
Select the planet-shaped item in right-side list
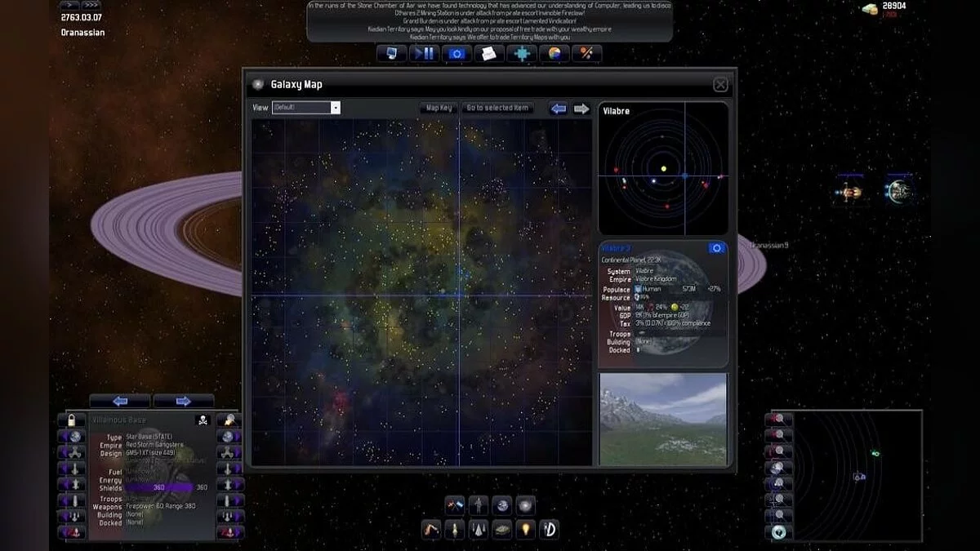coord(898,191)
